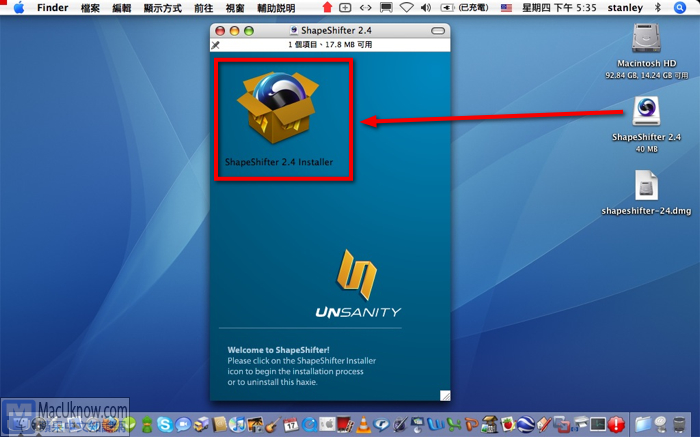
Task: Open iChat in the Dock
Action: pyautogui.click(x=183, y=424)
